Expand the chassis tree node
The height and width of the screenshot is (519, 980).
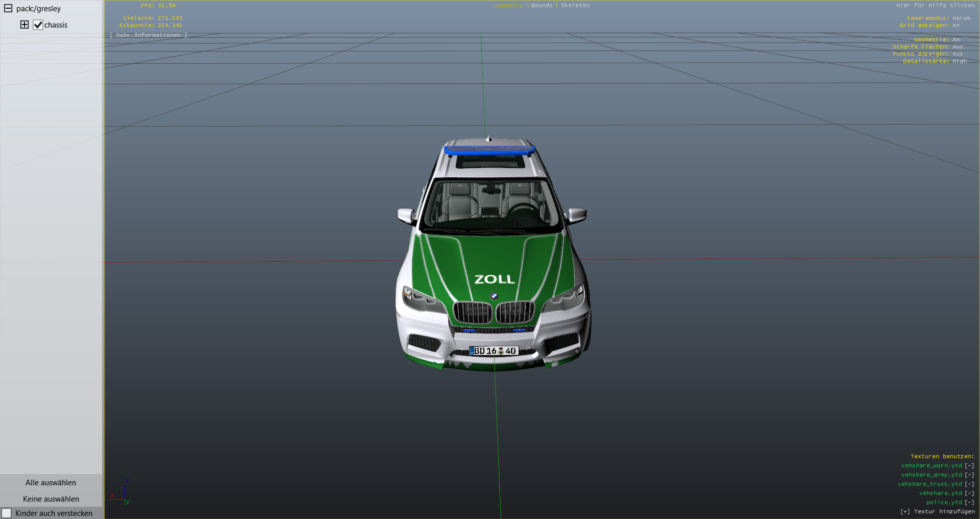pos(24,25)
